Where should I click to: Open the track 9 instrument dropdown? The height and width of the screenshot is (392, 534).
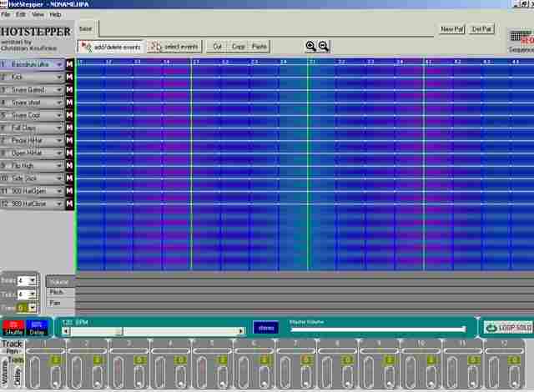pos(59,166)
